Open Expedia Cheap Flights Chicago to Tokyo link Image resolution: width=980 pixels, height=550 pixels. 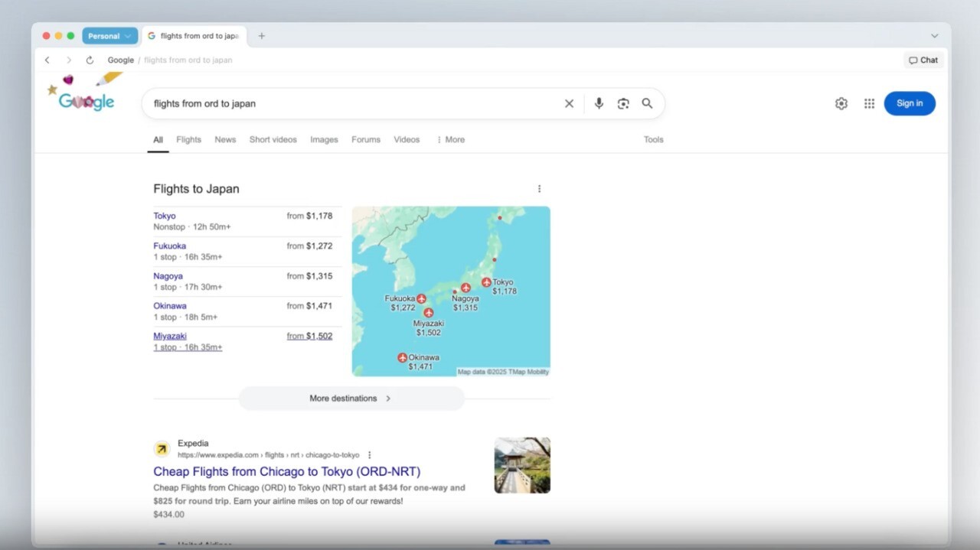(x=286, y=472)
